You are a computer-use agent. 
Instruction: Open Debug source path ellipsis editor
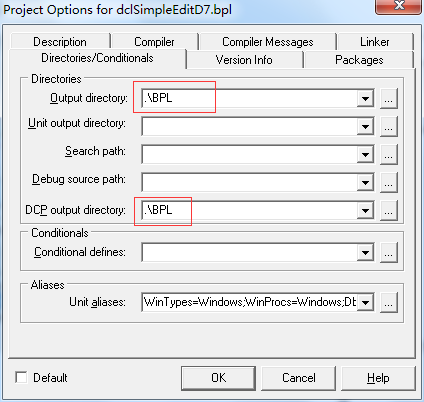[x=389, y=183]
